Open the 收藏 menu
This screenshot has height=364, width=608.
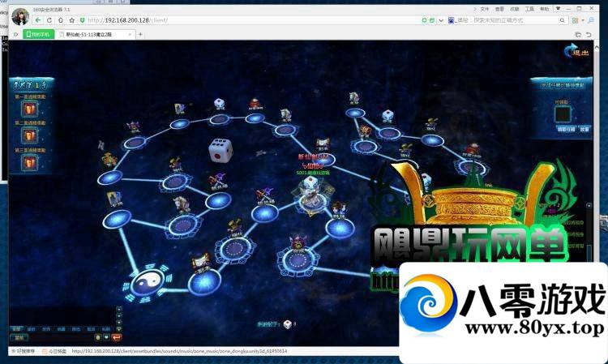(515, 9)
